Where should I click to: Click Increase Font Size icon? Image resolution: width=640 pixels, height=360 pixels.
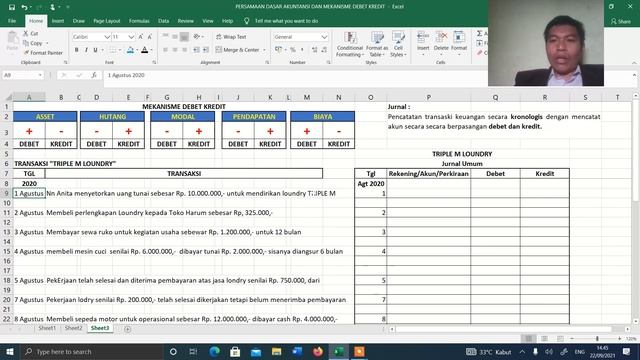[x=140, y=37]
